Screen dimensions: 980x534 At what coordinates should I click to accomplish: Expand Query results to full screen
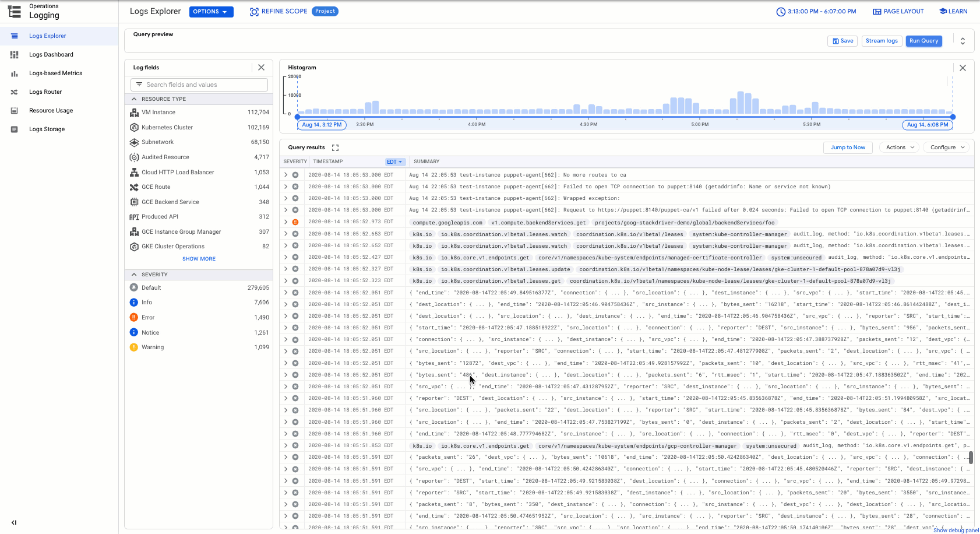tap(335, 147)
